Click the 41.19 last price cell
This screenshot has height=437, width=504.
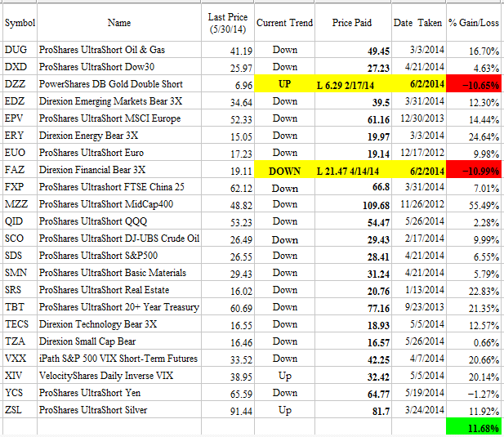coord(228,50)
